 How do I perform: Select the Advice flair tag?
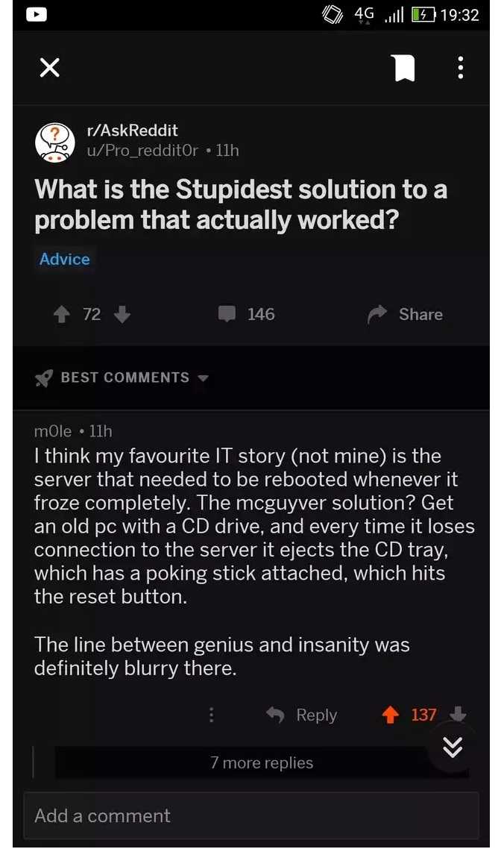pyautogui.click(x=64, y=260)
